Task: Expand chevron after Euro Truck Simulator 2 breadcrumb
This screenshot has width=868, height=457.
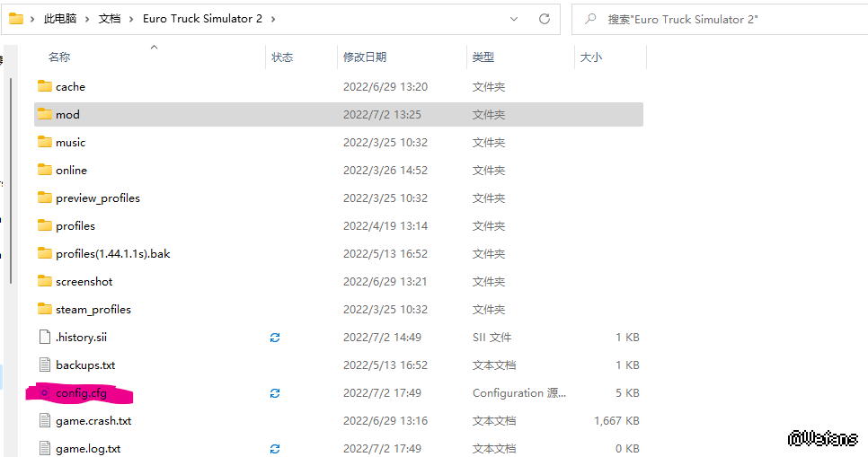Action: click(x=272, y=19)
